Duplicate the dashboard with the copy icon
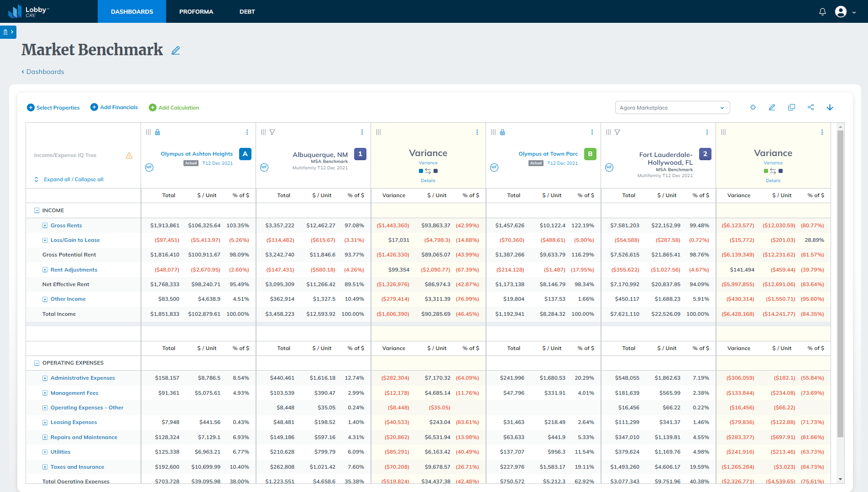Screen dimensions: 868x492 point(792,107)
